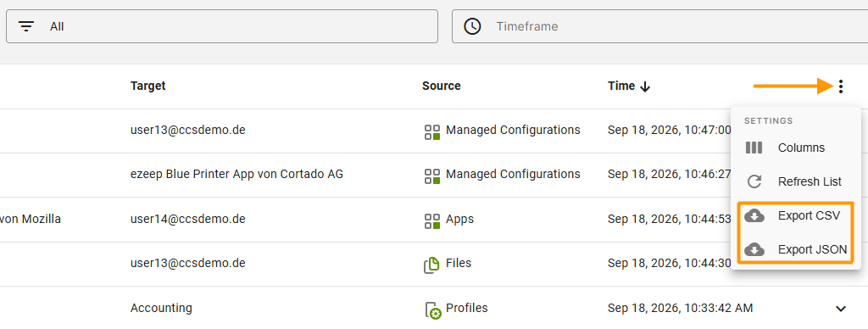Click the 10:46:27 timestamp cell
The height and width of the screenshot is (329, 868).
coord(670,175)
